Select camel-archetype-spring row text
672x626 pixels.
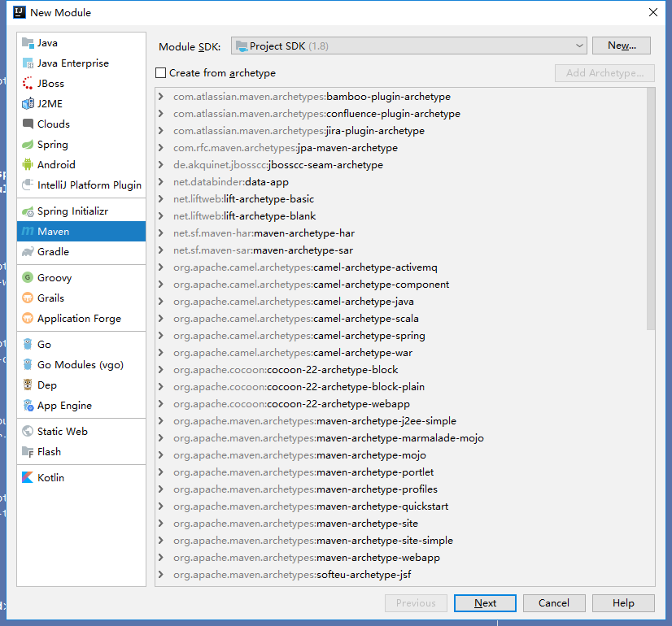(x=299, y=336)
